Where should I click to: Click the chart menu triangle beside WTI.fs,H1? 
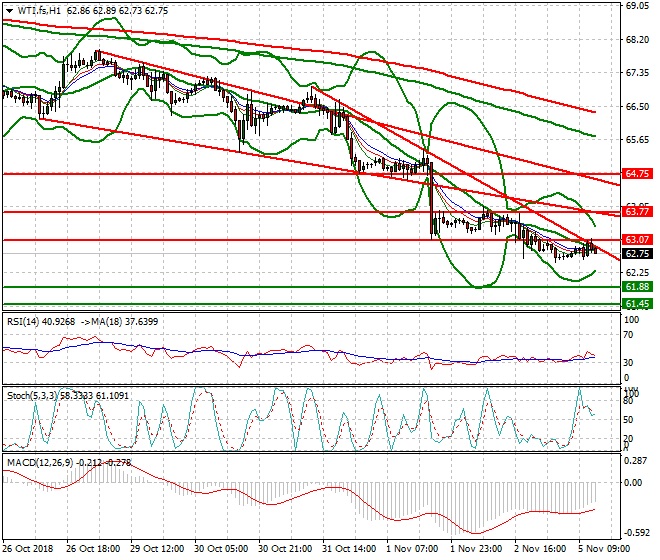[10, 11]
